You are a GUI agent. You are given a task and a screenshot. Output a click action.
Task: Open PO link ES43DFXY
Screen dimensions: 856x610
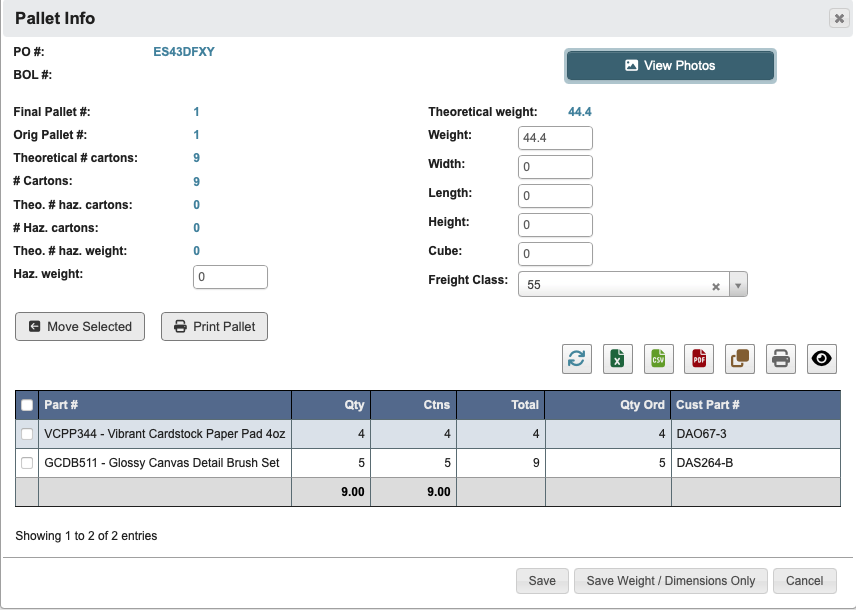[184, 52]
